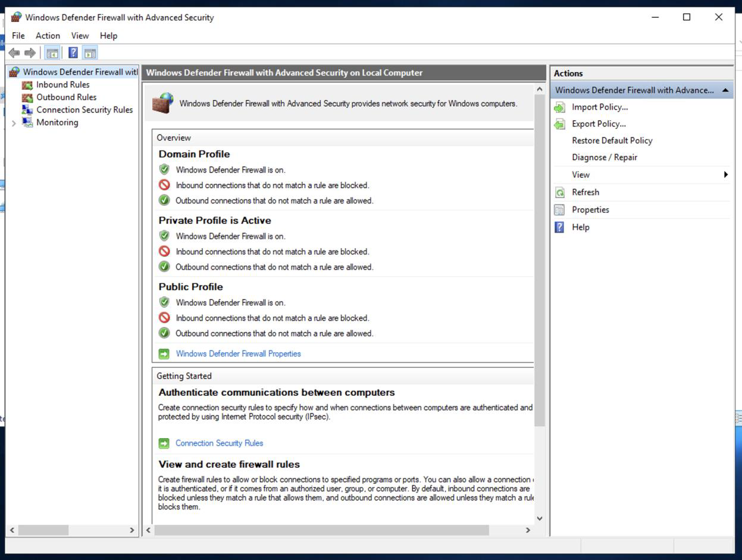
Task: Select the Inbound Rules icon in the tree
Action: coord(27,85)
